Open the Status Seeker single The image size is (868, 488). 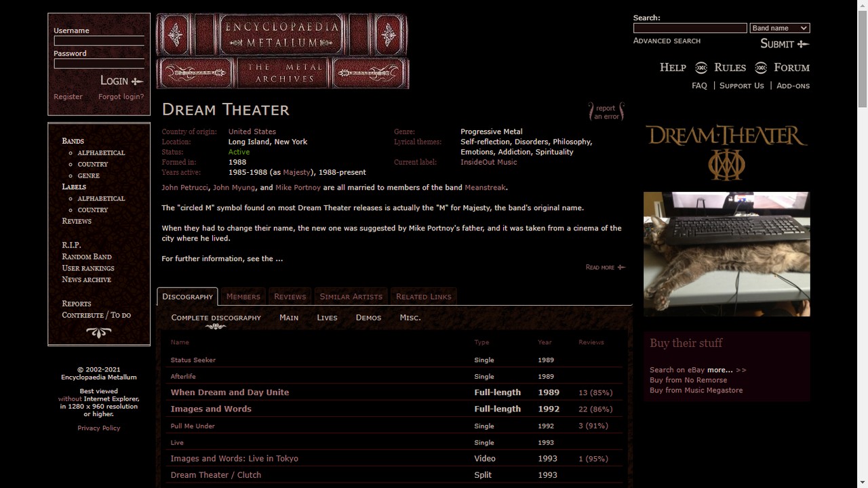193,360
